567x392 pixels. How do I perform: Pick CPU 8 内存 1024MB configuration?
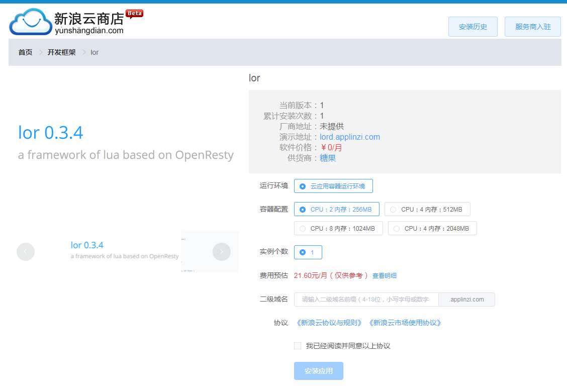(338, 229)
